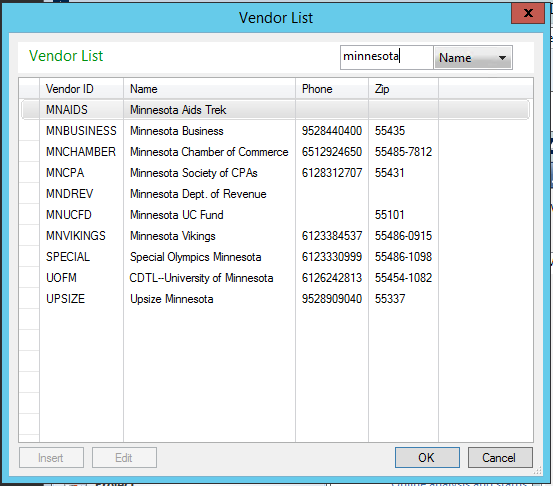Click zip code 55486-0915
The image size is (553, 486).
[403, 236]
